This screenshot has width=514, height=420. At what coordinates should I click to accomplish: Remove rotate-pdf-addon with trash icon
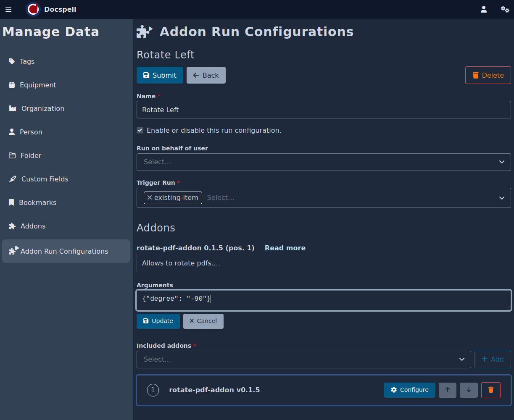tap(490, 390)
